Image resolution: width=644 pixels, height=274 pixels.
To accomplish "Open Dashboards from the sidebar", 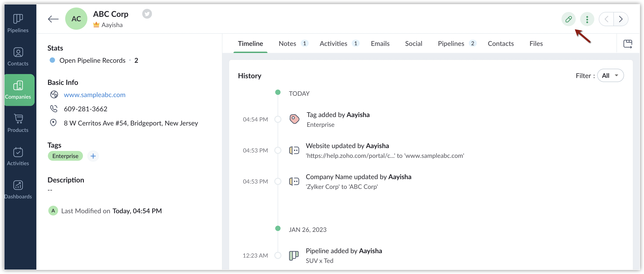I will (18, 190).
